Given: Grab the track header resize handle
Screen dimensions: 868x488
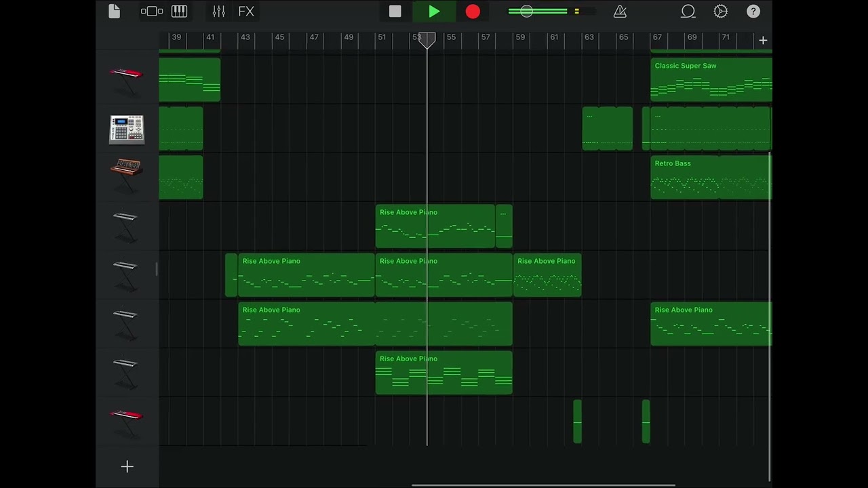Looking at the screenshot, I should pos(157,269).
